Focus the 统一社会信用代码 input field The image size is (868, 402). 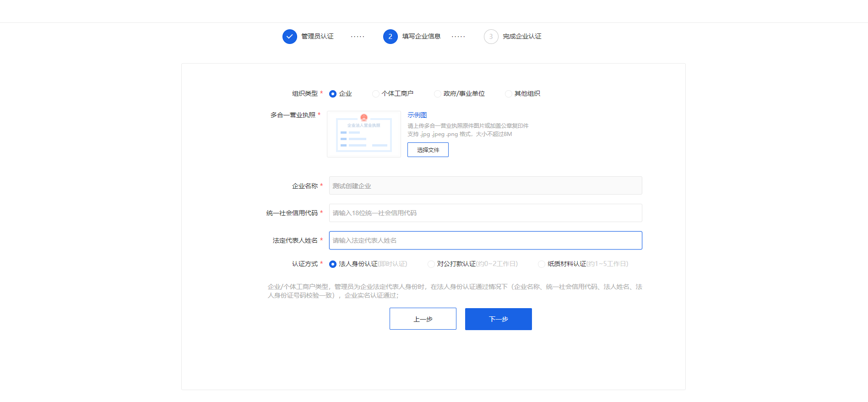485,213
